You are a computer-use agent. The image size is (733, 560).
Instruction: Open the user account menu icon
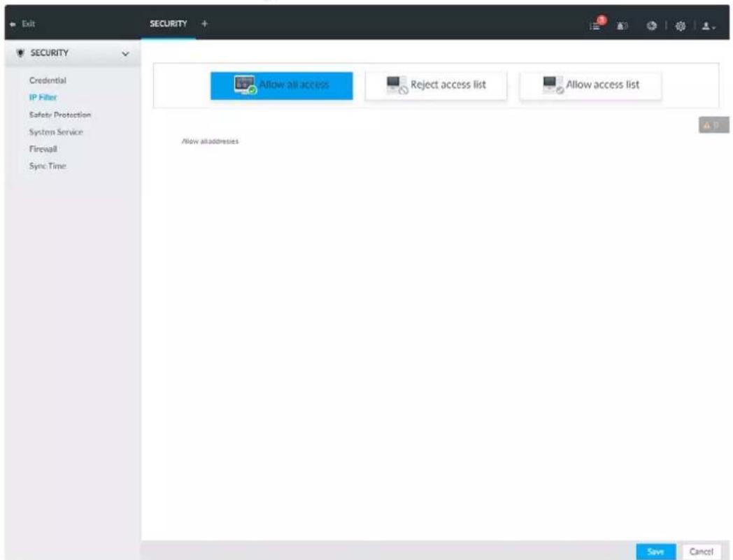[x=709, y=26]
